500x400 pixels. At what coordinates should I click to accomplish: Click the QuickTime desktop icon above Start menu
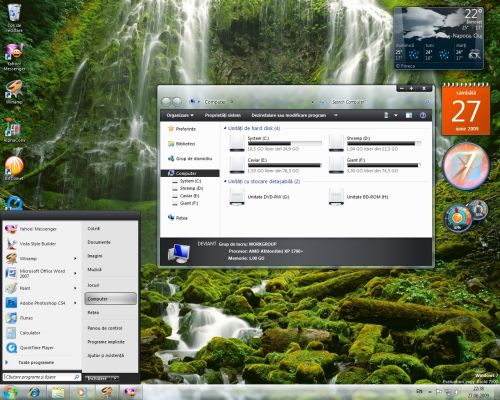[x=14, y=203]
